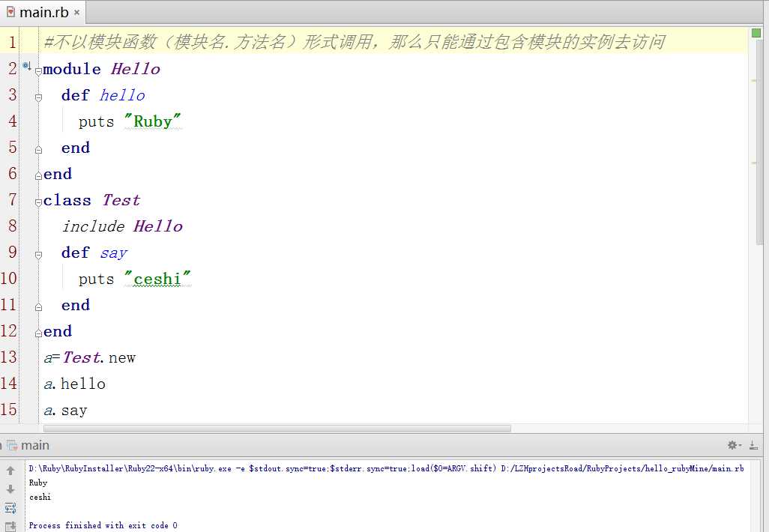769x532 pixels.
Task: Click line number 13 in the gutter
Action: [x=9, y=357]
